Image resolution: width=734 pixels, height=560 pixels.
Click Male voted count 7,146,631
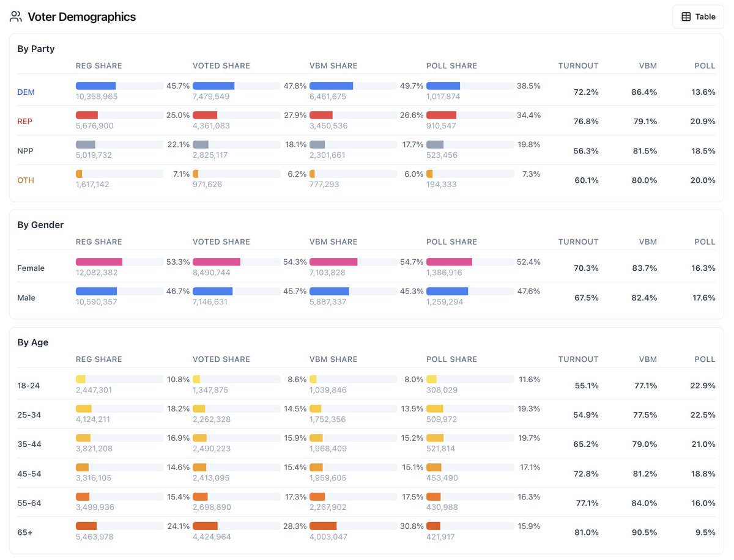click(210, 302)
